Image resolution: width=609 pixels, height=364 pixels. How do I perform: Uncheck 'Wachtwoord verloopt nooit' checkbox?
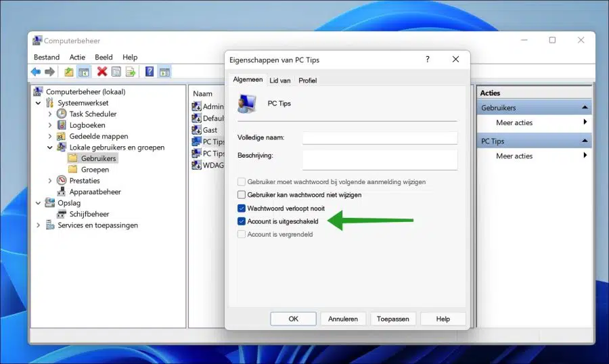(242, 208)
